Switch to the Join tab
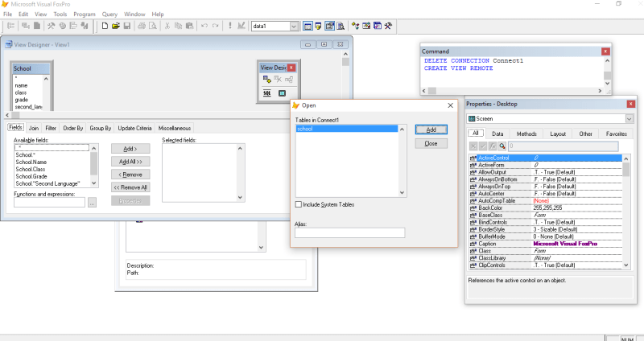This screenshot has width=644, height=341. (34, 128)
